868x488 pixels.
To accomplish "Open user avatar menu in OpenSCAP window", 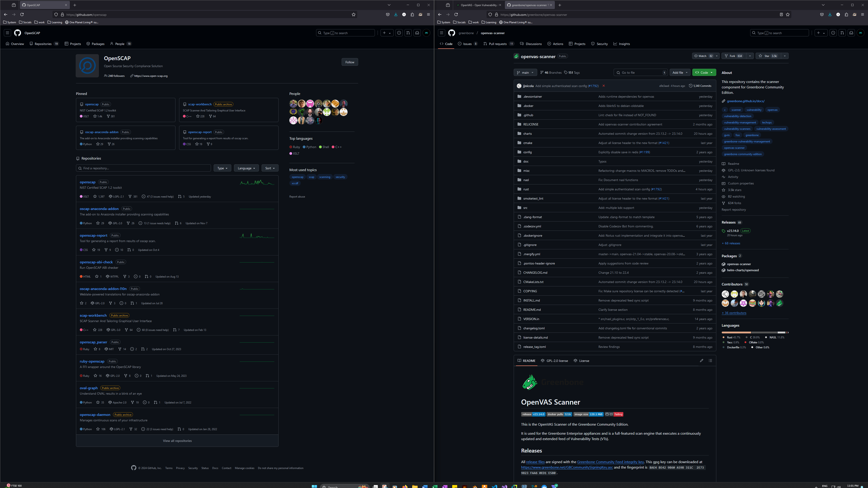I will (426, 33).
